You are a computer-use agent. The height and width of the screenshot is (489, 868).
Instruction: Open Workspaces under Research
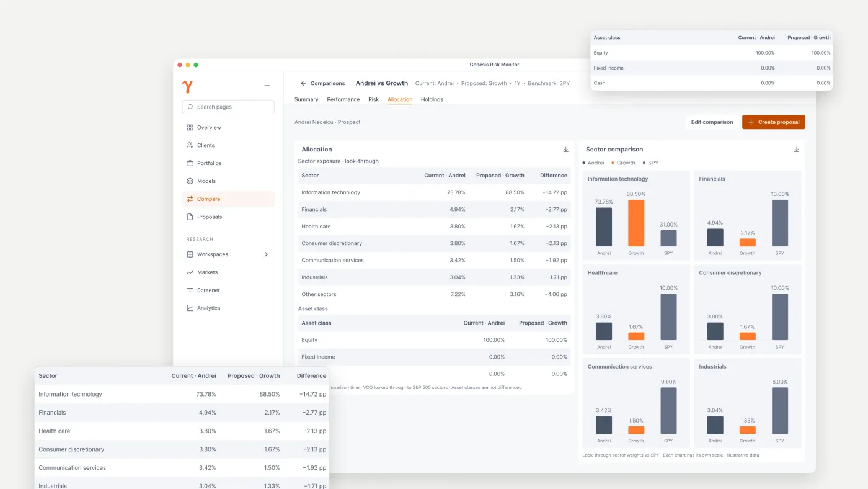click(x=228, y=254)
